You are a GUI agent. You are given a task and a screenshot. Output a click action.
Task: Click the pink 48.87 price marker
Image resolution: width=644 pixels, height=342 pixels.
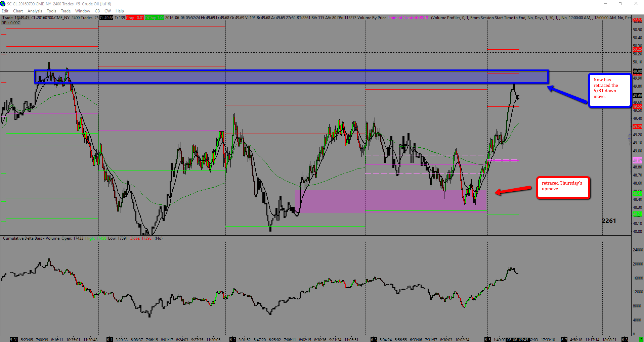click(637, 161)
